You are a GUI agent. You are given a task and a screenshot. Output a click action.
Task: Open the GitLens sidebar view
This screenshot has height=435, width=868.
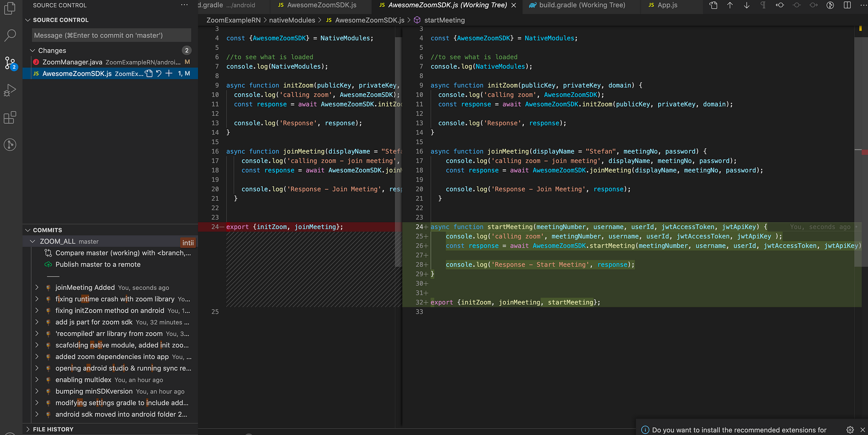click(x=10, y=145)
